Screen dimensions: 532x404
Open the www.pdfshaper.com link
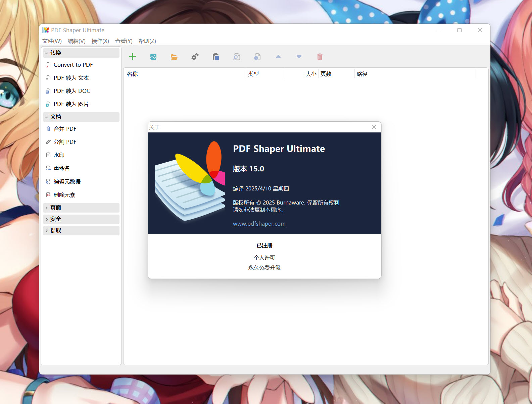click(259, 224)
